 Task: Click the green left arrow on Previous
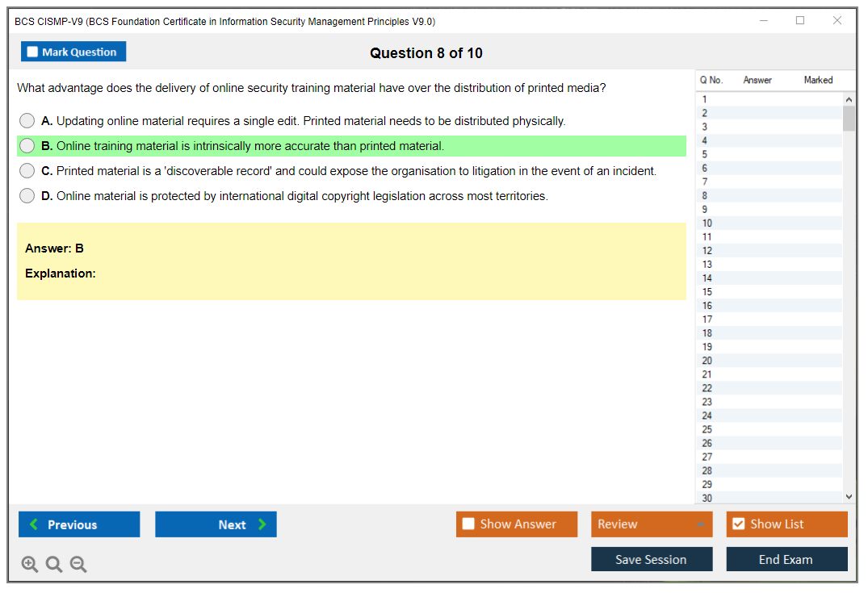pos(34,524)
